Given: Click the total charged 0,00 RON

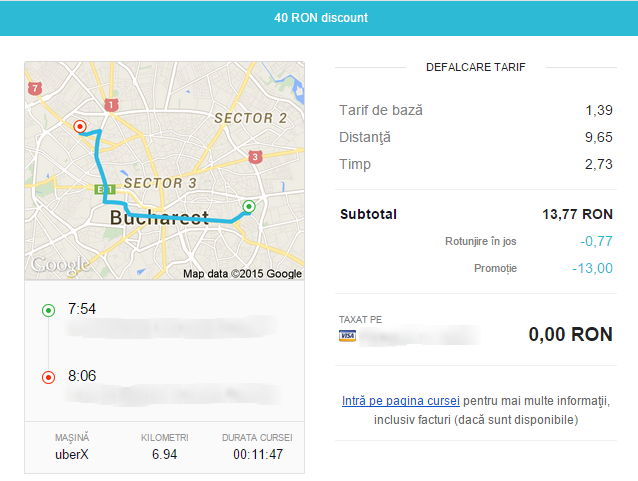Looking at the screenshot, I should coord(570,335).
